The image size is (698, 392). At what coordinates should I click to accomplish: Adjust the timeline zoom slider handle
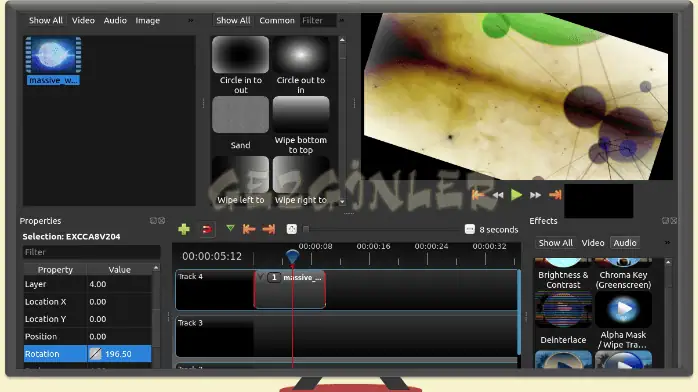[x=306, y=229]
